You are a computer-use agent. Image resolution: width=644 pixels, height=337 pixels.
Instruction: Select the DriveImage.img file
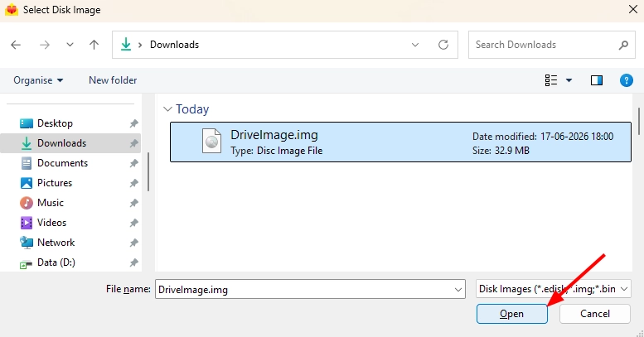[400, 142]
